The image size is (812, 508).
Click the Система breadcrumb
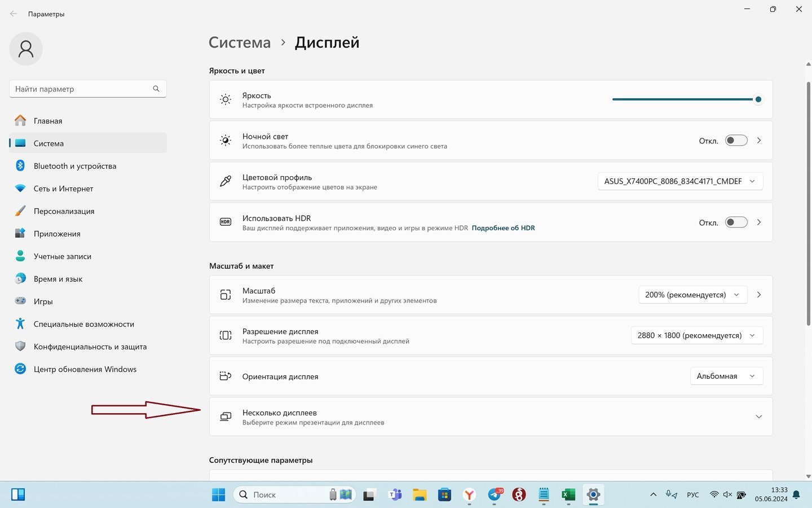click(240, 42)
